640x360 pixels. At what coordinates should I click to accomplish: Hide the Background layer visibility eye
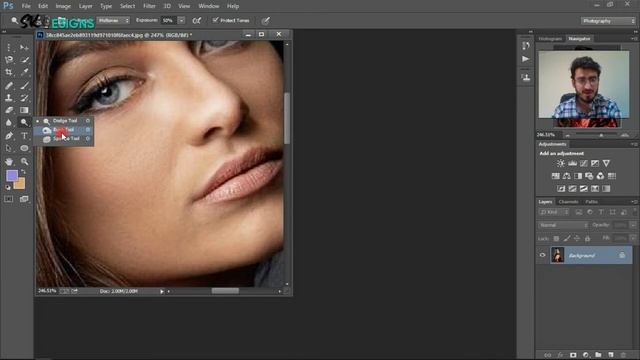[x=542, y=255]
